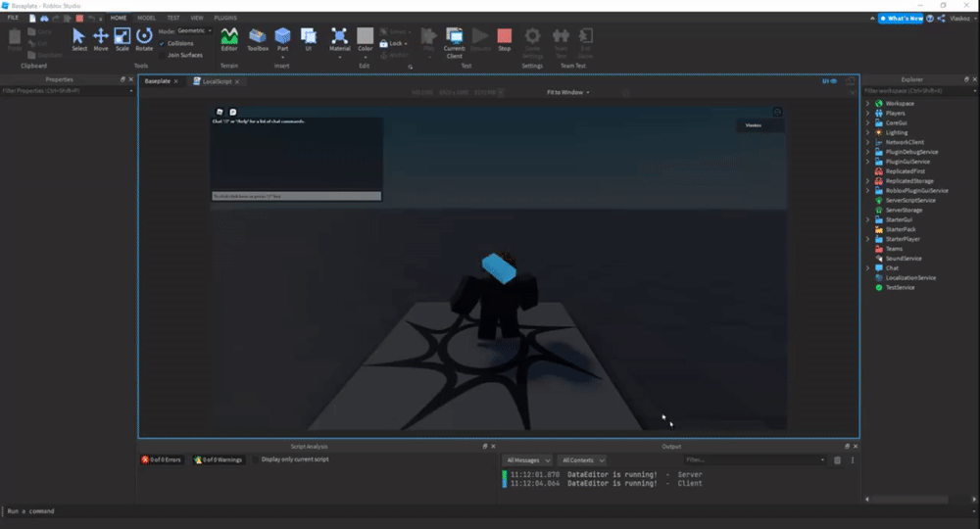Click the Roblox menu icon in game view

pos(220,112)
